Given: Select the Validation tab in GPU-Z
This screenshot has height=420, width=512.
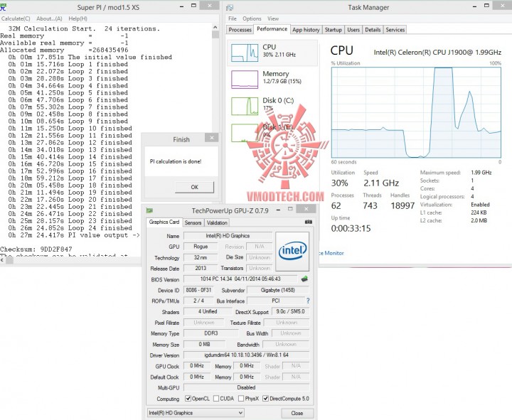Looking at the screenshot, I should pyautogui.click(x=217, y=222).
